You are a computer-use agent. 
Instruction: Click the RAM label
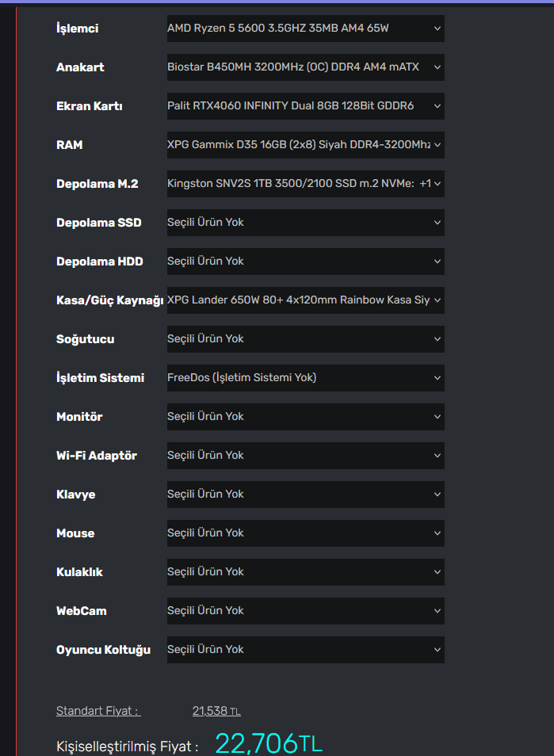click(x=70, y=145)
